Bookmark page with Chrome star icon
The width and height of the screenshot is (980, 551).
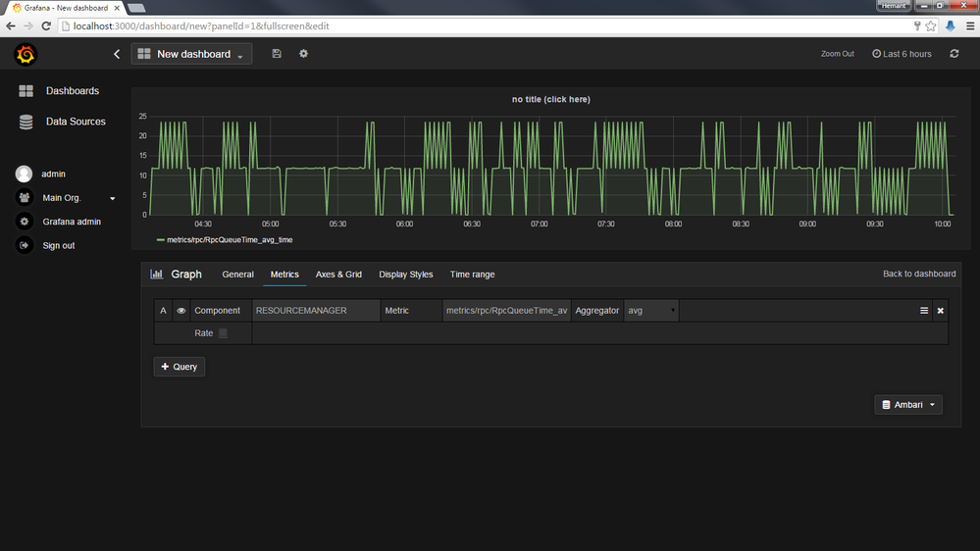pyautogui.click(x=931, y=25)
